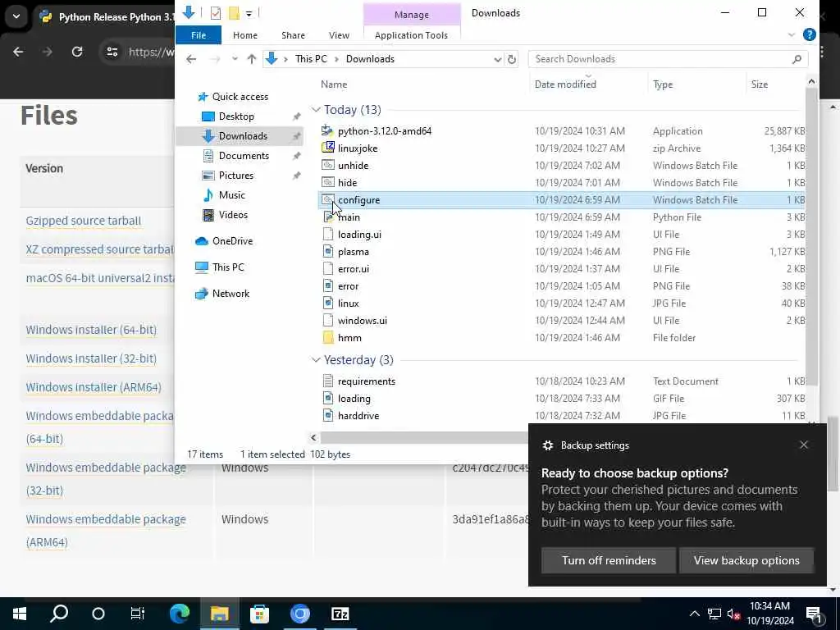Collapse the Today (13) group
This screenshot has height=630, width=840.
click(316, 110)
